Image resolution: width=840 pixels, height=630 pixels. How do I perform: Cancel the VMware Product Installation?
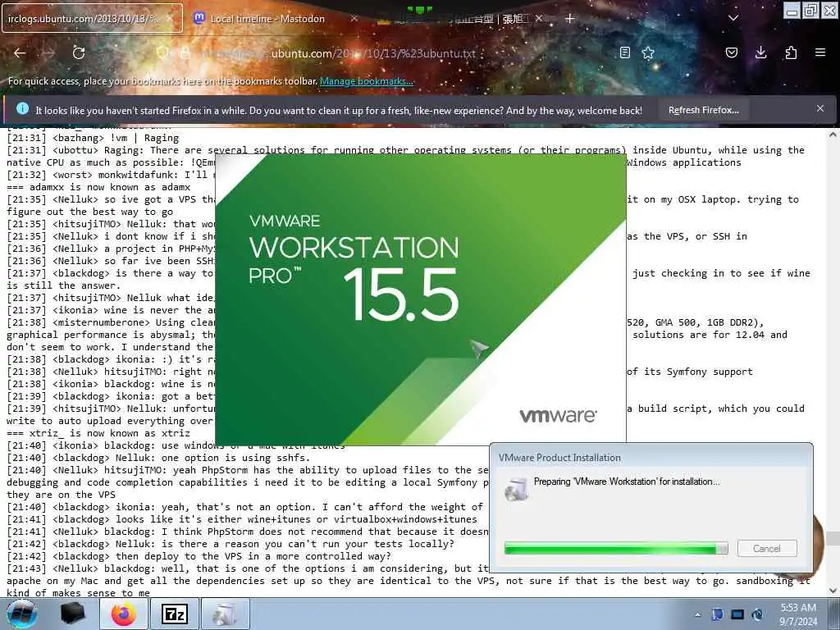tap(767, 548)
